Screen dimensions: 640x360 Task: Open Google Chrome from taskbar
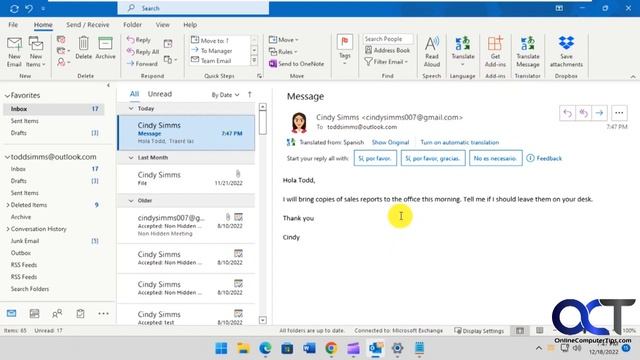331,348
